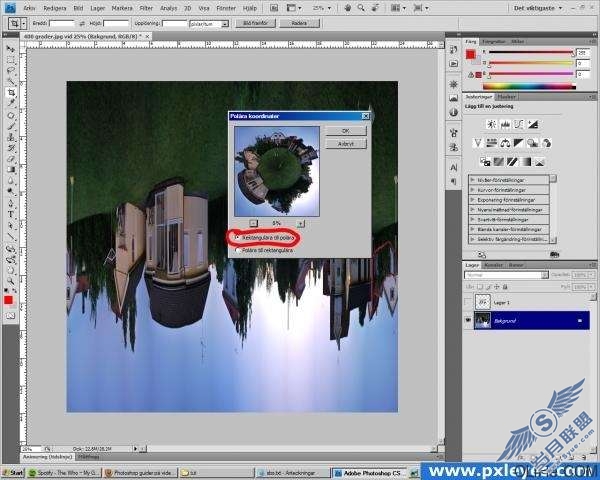Click the zoom-in plus button under preview

(x=301, y=223)
